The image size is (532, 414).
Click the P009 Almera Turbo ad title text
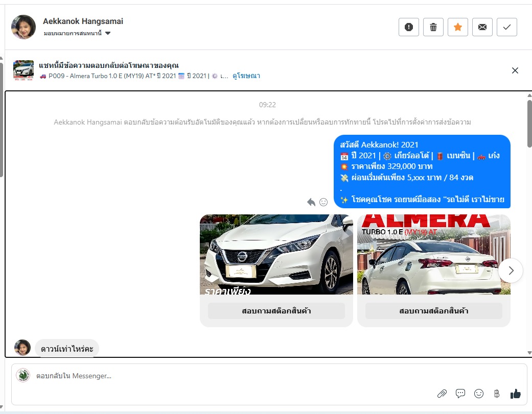pyautogui.click(x=134, y=76)
